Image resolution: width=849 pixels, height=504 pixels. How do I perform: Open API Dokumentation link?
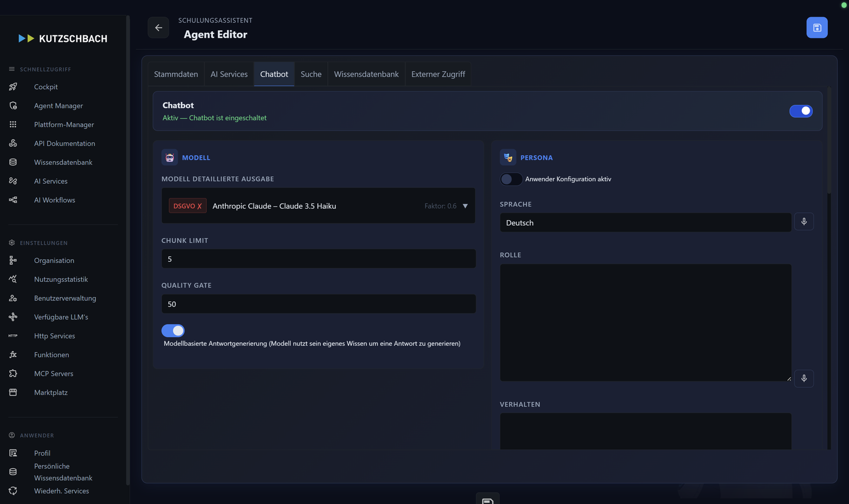tap(64, 143)
